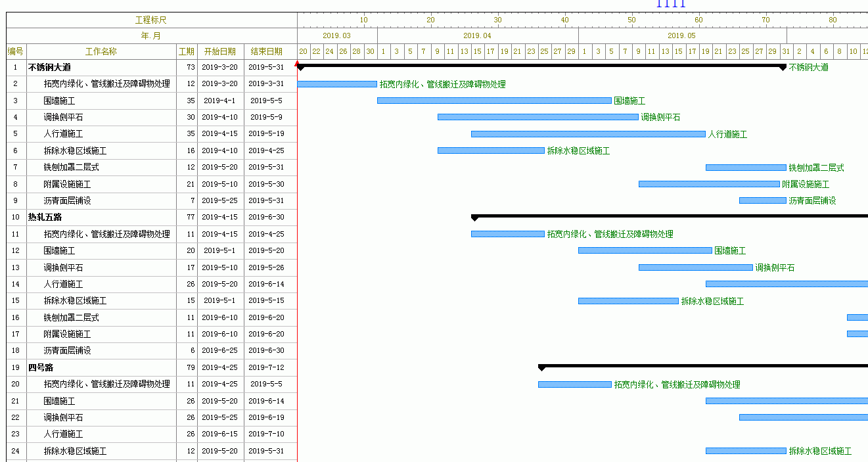Image resolution: width=868 pixels, height=462 pixels.
Task: Click green bar label 调换侧平石 in row 13
Action: (x=775, y=267)
